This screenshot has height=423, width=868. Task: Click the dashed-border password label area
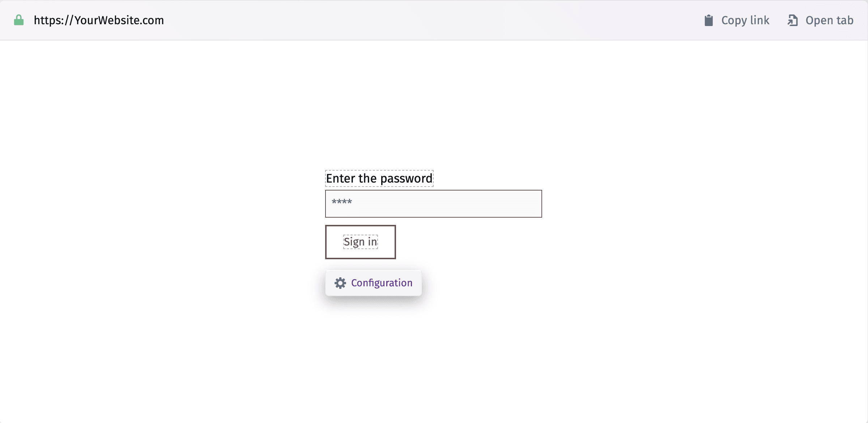coord(379,178)
